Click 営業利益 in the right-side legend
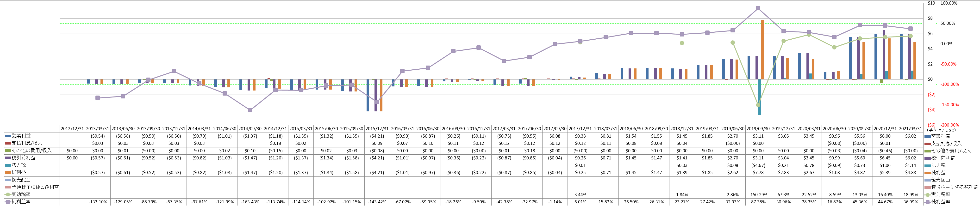The height and width of the screenshot is (206, 980). 937,136
